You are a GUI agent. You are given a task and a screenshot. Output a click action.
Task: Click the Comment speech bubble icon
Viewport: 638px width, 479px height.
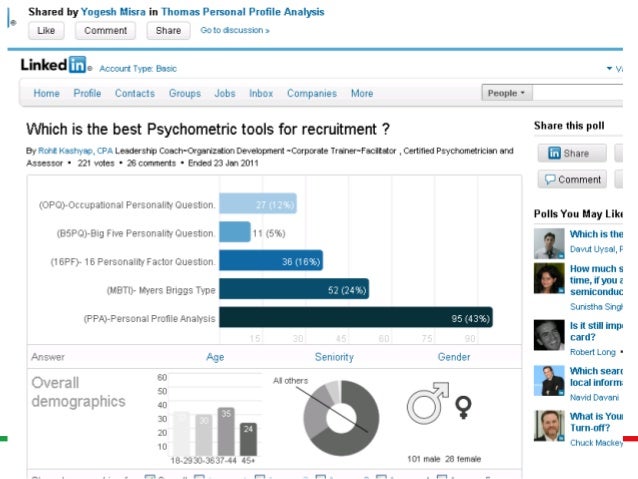point(550,179)
